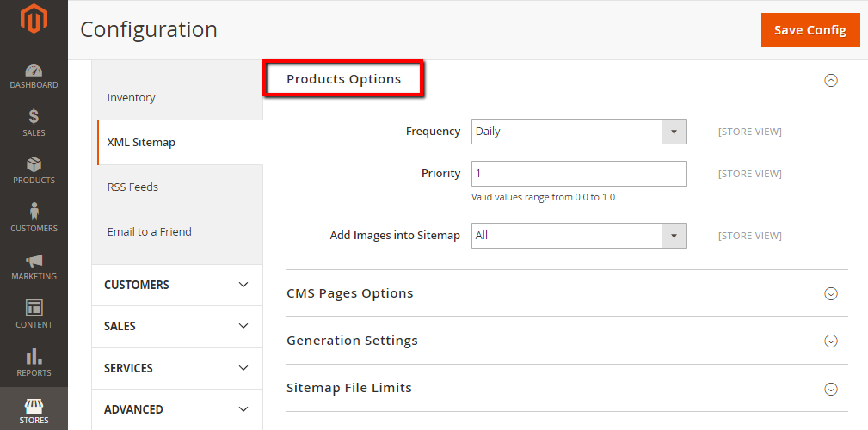The image size is (868, 430).
Task: Open the Add Images into Sitemap dropdown
Action: pos(578,236)
